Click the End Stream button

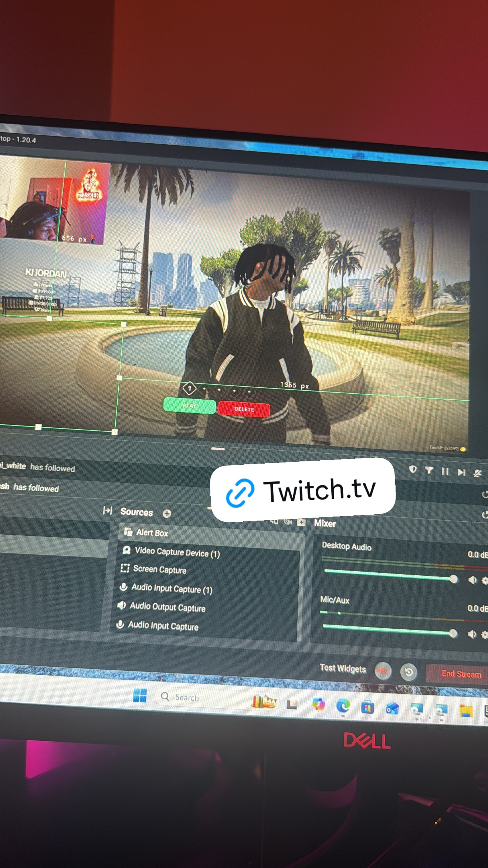[x=461, y=674]
